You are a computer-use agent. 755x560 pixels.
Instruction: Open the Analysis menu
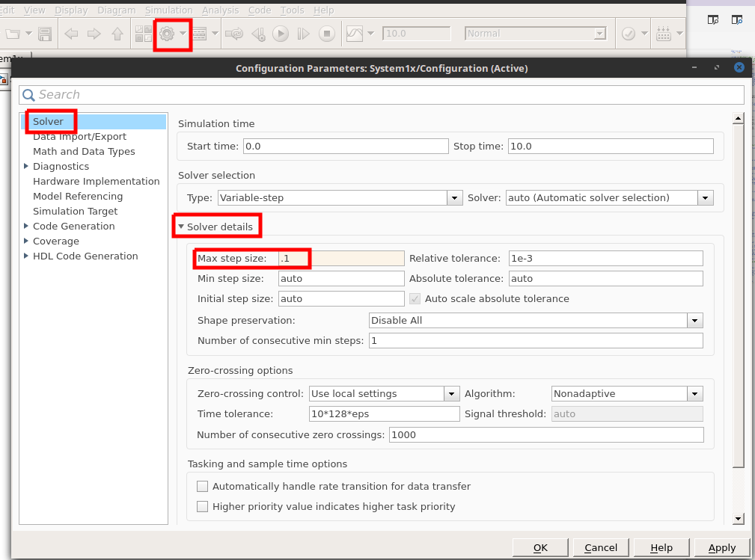(221, 10)
